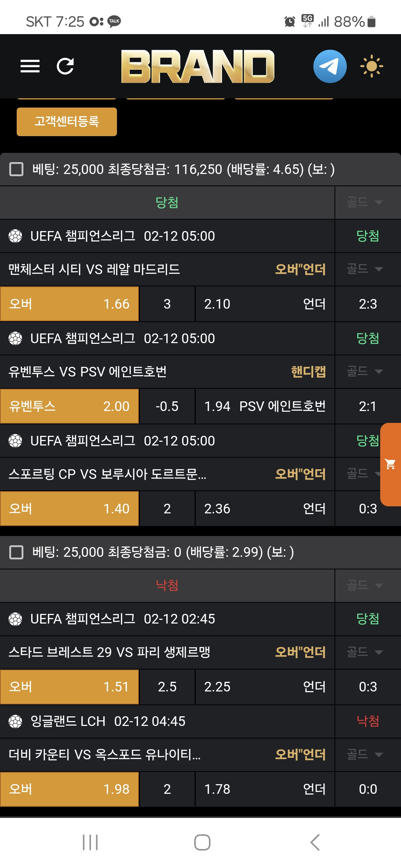Expand 골드 dropdown for Juventus match
Viewport: 401px width, 868px height.
(365, 371)
